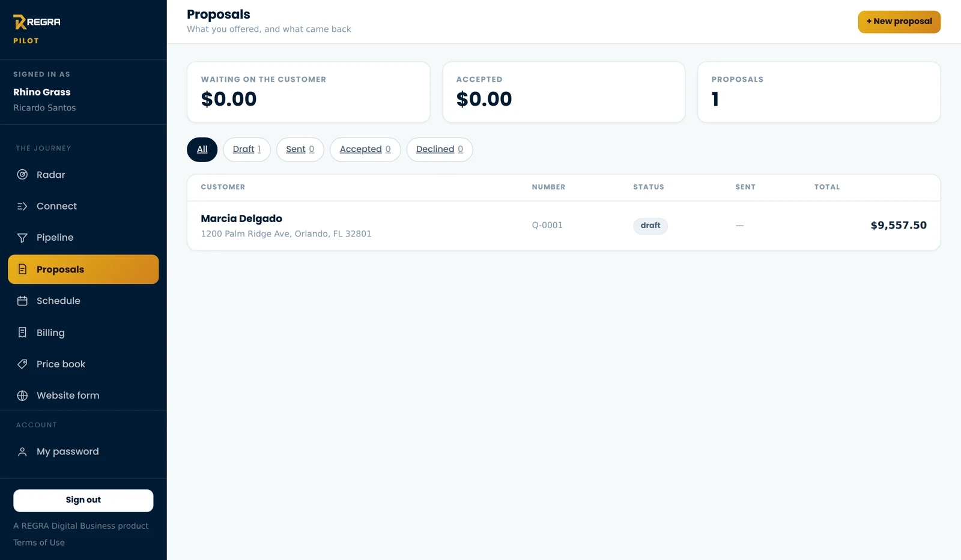The width and height of the screenshot is (961, 560).
Task: Click the Proposals count card
Action: (819, 92)
